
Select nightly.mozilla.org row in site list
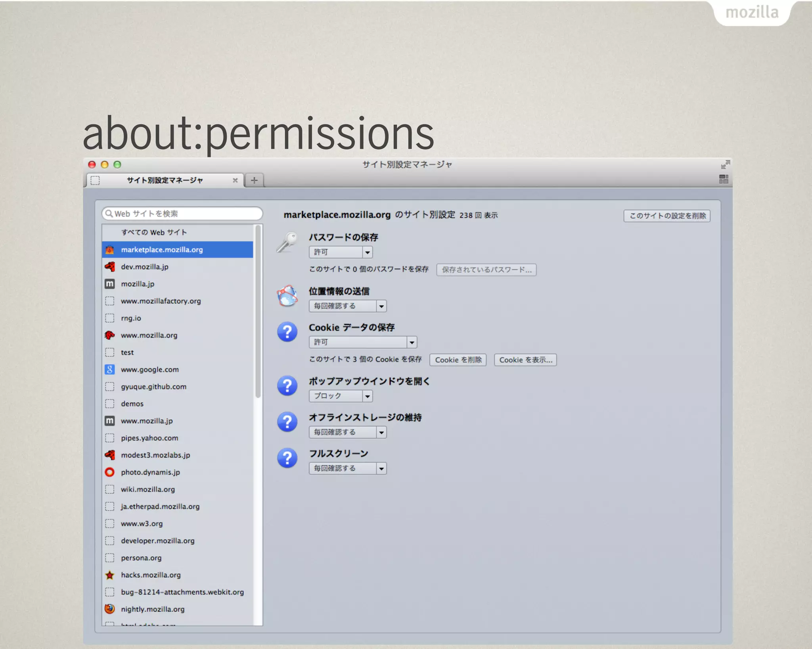178,609
